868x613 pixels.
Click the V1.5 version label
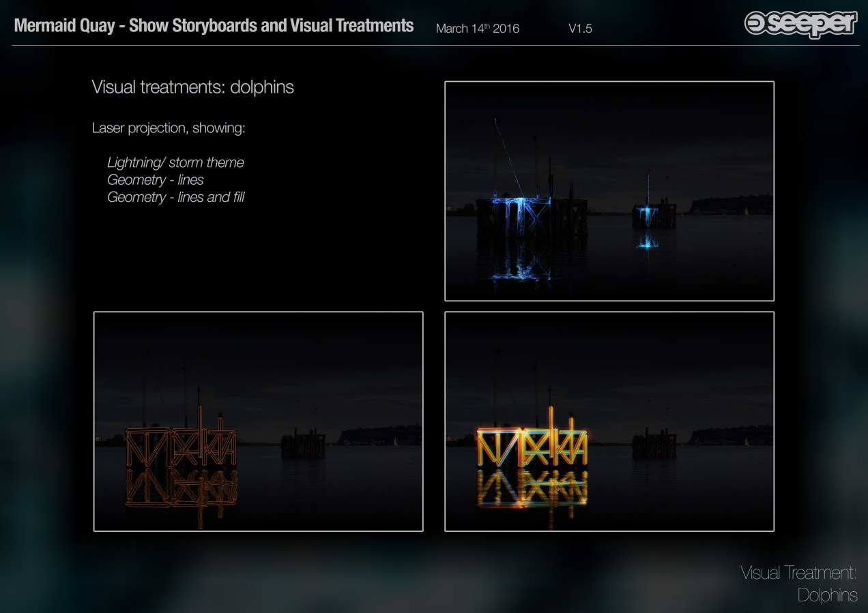[580, 29]
